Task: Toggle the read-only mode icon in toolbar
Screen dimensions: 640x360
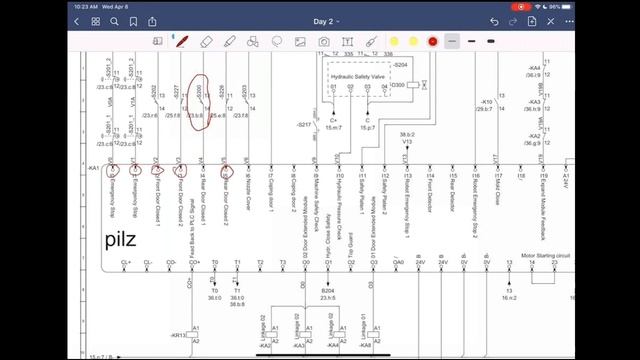Action: tap(158, 41)
